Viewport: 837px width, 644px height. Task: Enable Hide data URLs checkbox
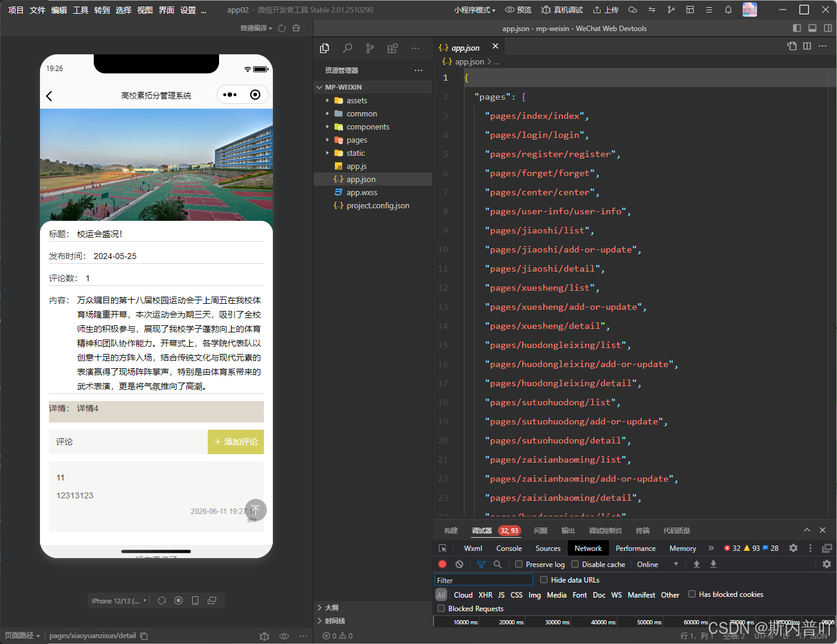[544, 580]
